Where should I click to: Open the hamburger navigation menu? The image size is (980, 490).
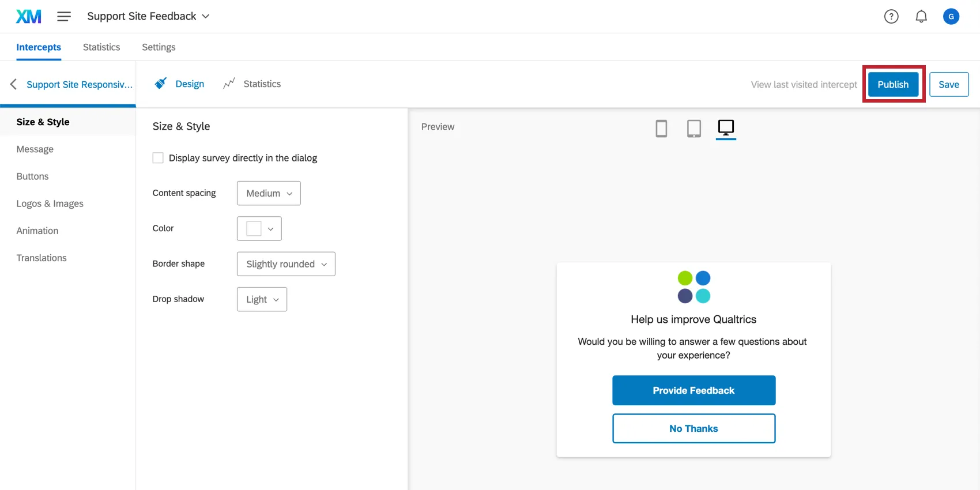point(64,16)
